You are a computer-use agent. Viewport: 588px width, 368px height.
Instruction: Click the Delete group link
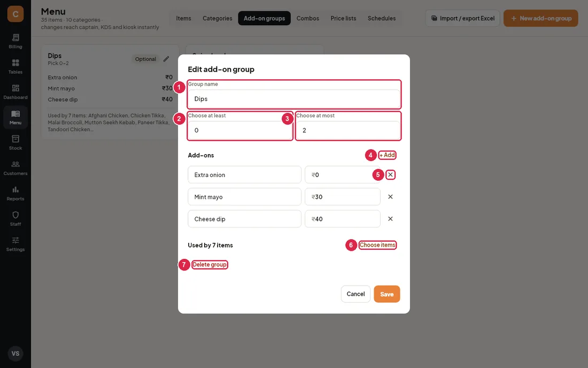[x=209, y=264]
